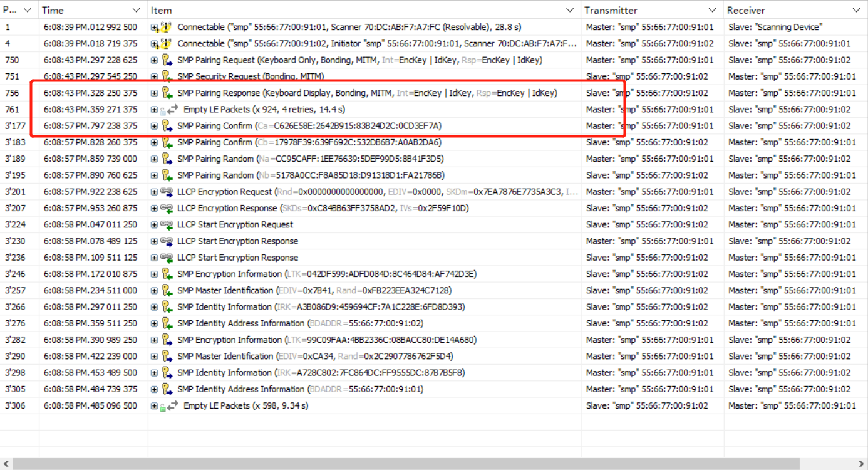
Task: Click the key icon on SMP Security Request
Action: click(x=165, y=76)
